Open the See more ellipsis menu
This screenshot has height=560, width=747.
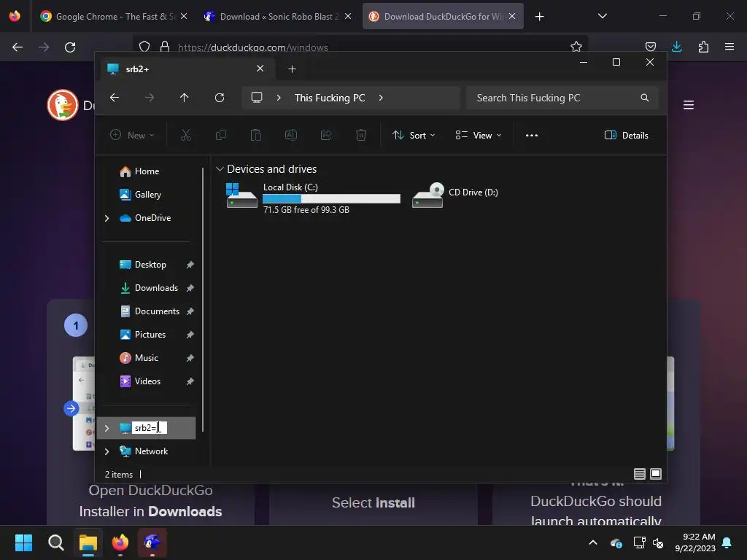532,135
